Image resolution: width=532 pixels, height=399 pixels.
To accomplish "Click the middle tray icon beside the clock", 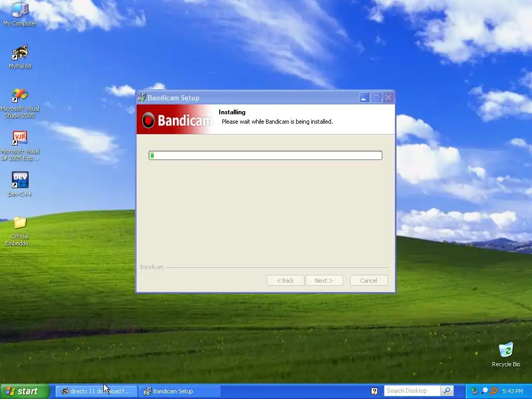I will (484, 391).
